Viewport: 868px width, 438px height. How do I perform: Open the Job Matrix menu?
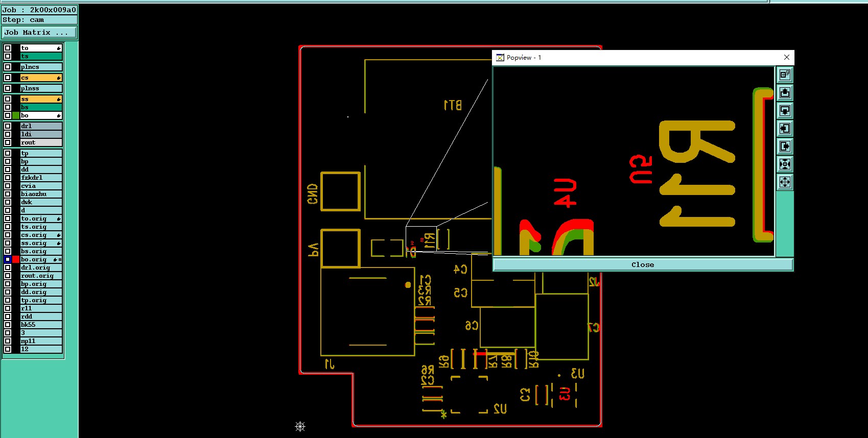[x=39, y=33]
